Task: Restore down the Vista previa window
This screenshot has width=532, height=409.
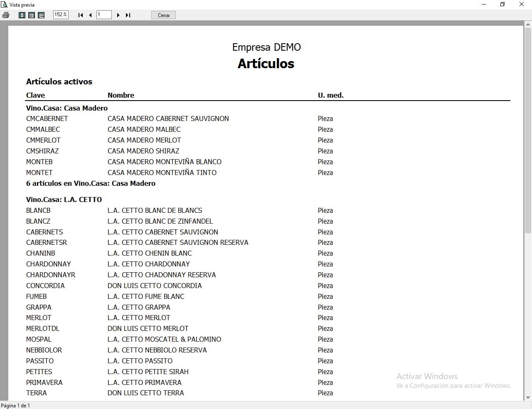Action: (x=502, y=5)
